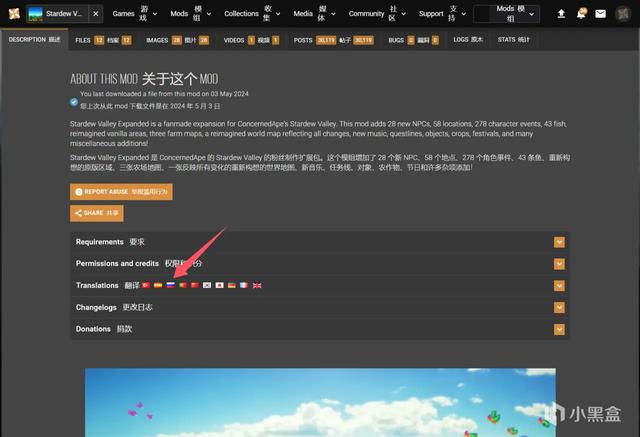The width and height of the screenshot is (640, 437).
Task: Click the Report Abuse button
Action: [121, 192]
